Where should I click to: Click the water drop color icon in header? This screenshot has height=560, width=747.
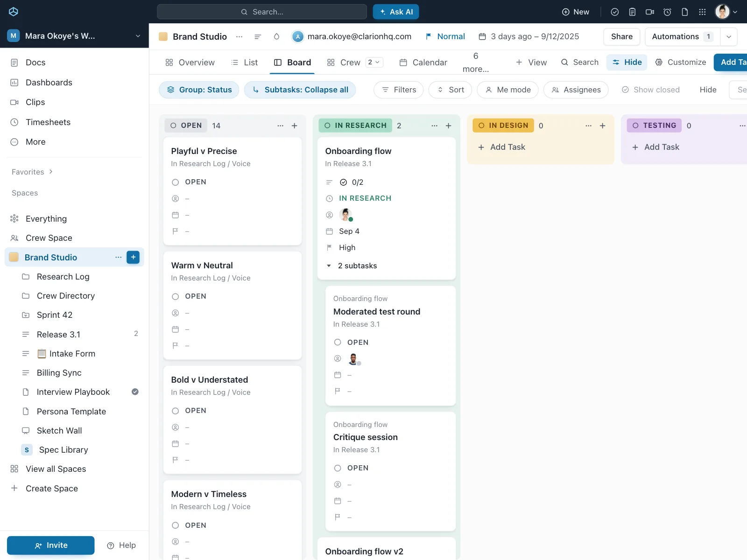276,36
